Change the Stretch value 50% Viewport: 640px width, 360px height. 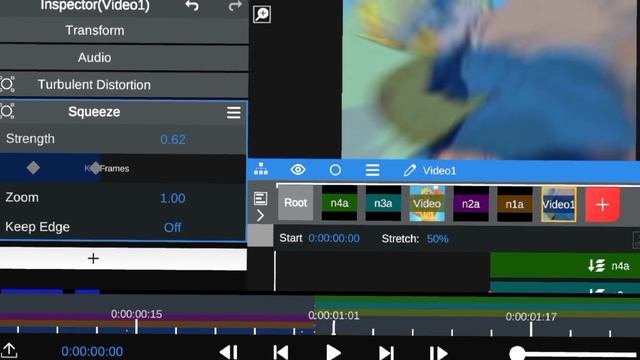tap(438, 239)
